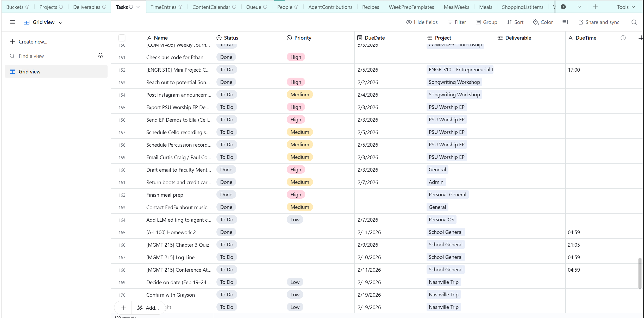The image size is (644, 318).
Task: Switch to the AgentContributions tab
Action: coord(330,7)
